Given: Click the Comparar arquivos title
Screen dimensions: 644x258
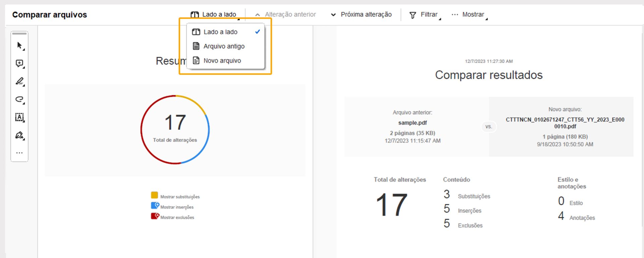Looking at the screenshot, I should (50, 15).
